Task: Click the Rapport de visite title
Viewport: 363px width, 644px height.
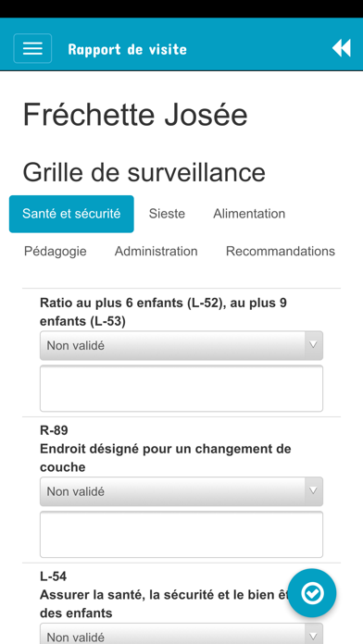Action: point(128,49)
